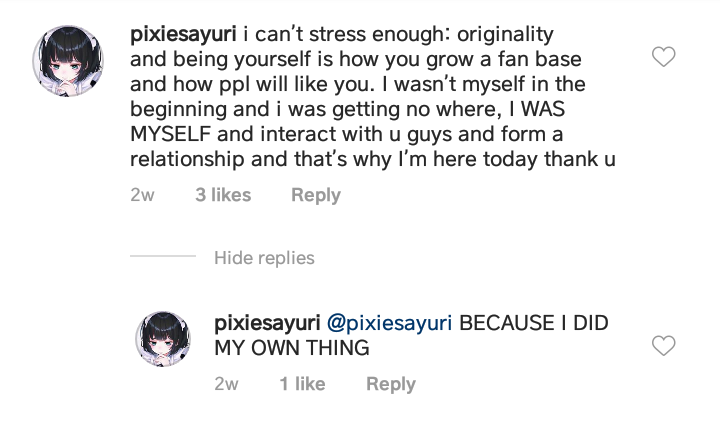The image size is (720, 423).
Task: Click the divider line beside Hide replies
Action: 162,258
